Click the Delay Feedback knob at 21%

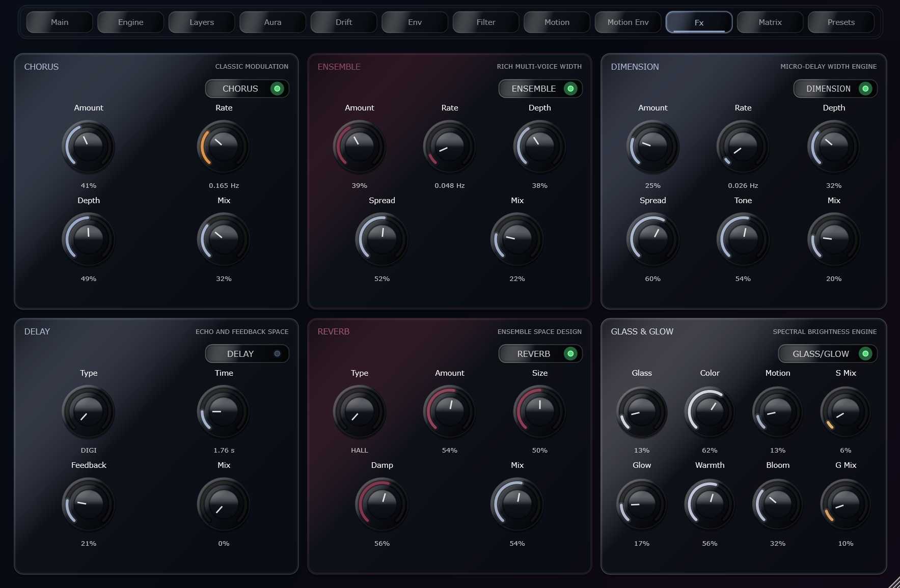(x=88, y=505)
